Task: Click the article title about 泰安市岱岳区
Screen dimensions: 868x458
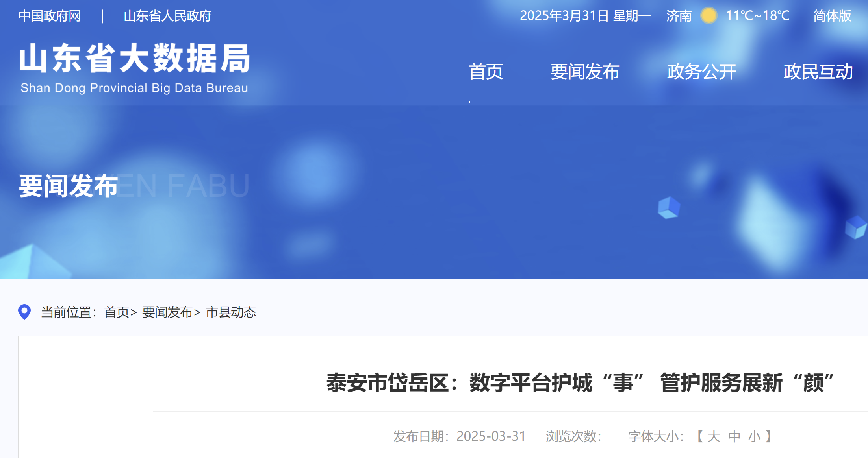Action: point(580,383)
